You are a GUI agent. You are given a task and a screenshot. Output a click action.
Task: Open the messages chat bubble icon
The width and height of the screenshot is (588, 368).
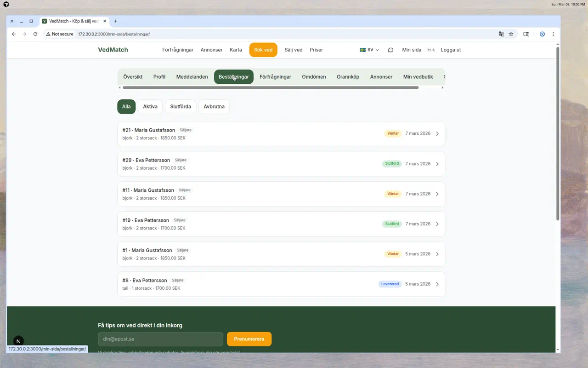[x=390, y=50]
